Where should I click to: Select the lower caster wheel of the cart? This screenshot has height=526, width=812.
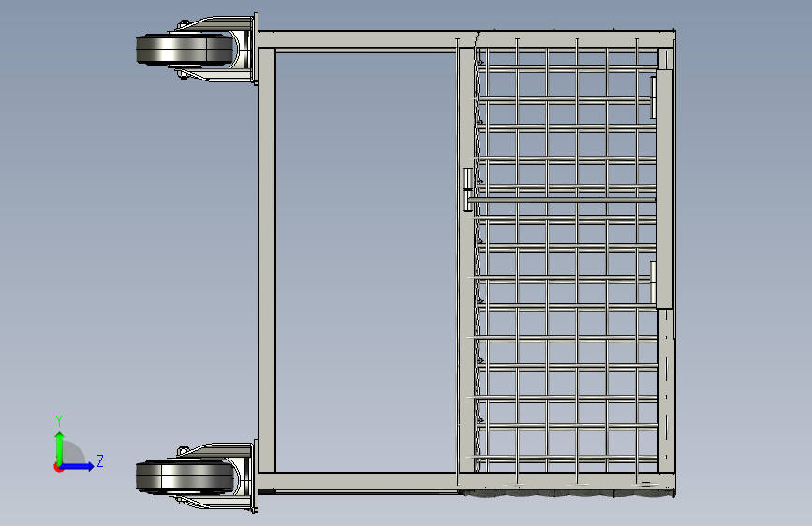(x=184, y=476)
